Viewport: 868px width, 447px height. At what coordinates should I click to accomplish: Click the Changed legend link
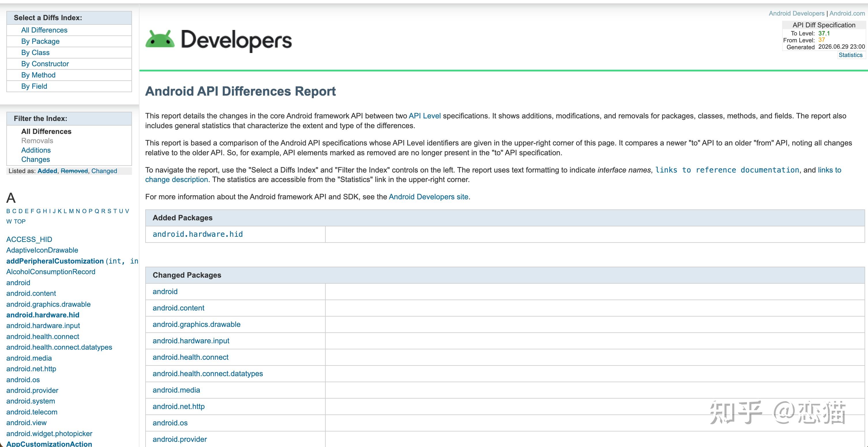[x=104, y=171]
